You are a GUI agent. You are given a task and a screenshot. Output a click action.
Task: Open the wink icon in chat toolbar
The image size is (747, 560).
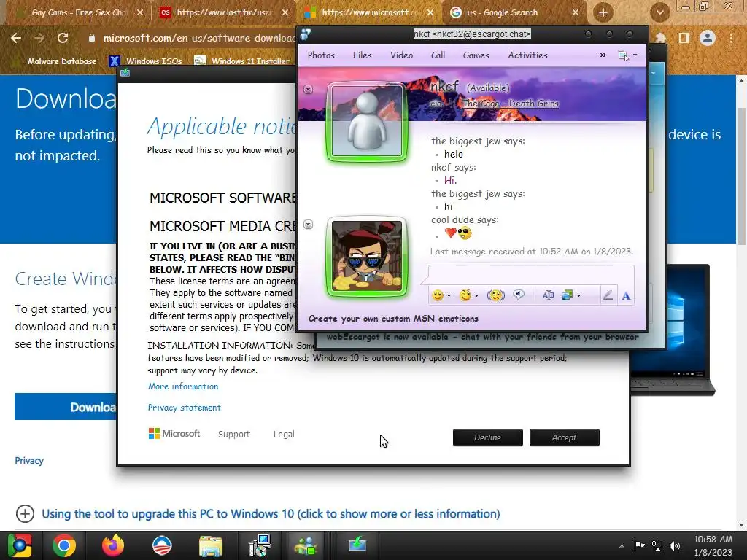465,295
